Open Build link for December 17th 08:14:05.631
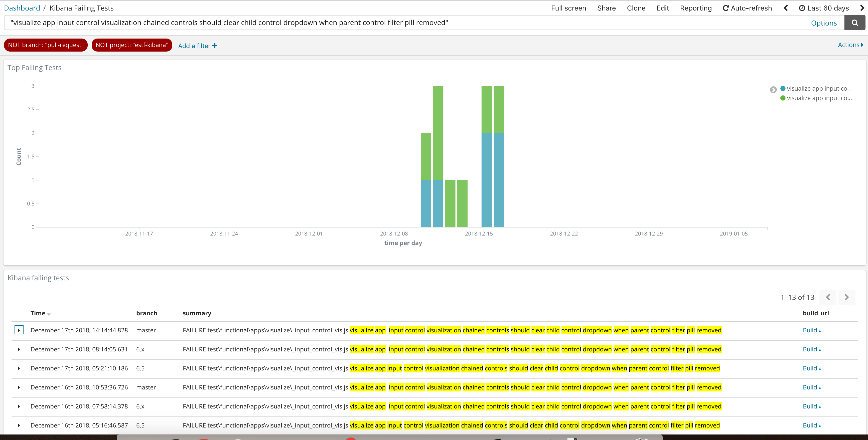 coord(812,349)
